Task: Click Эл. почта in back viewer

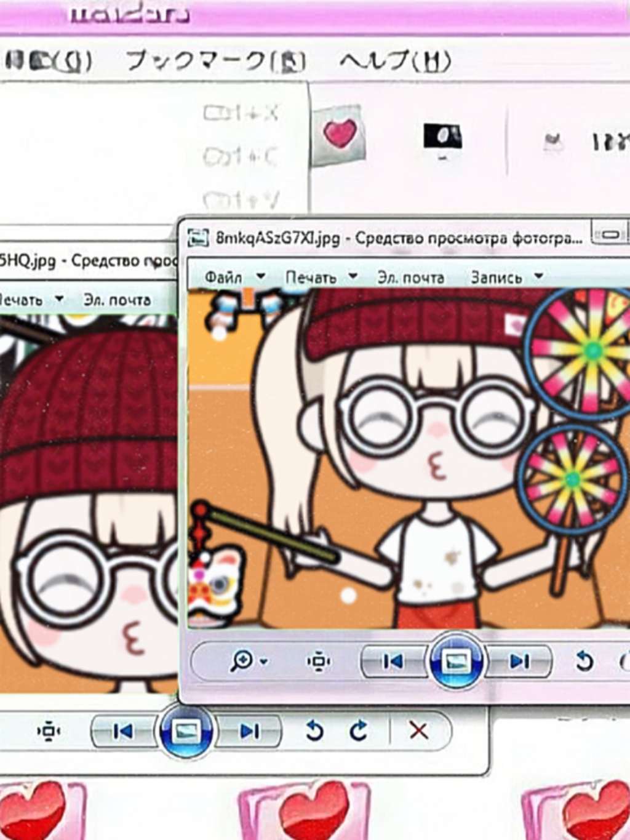Action: point(117,300)
